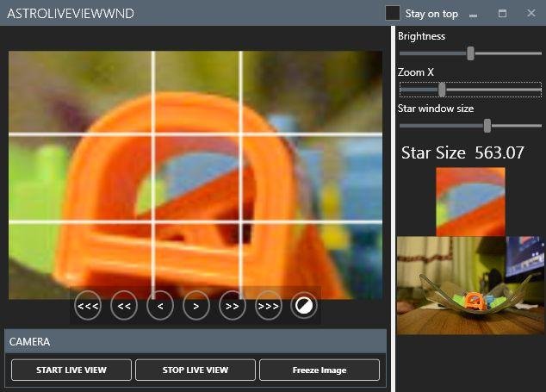Minimize the AstroLiveViewWnd window
Image resolution: width=546 pixels, height=392 pixels.
point(474,14)
